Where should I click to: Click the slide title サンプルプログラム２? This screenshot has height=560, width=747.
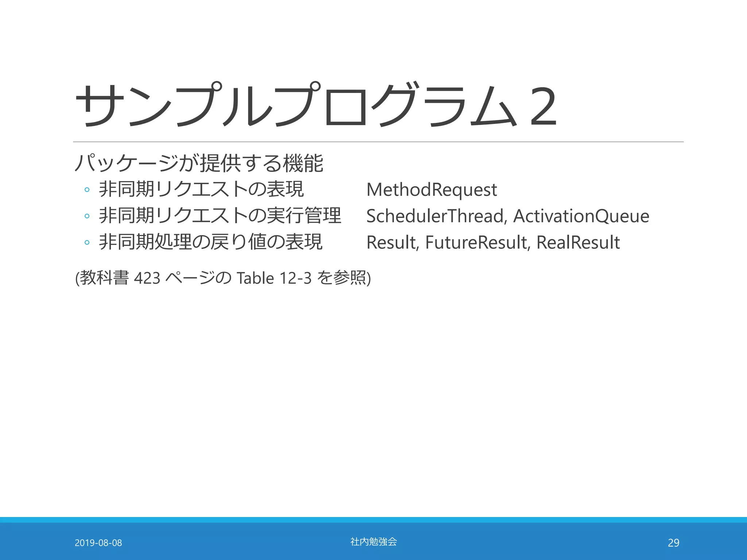pos(316,105)
